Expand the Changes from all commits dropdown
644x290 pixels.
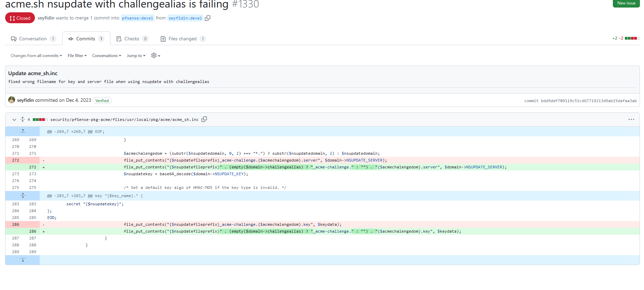[36, 56]
